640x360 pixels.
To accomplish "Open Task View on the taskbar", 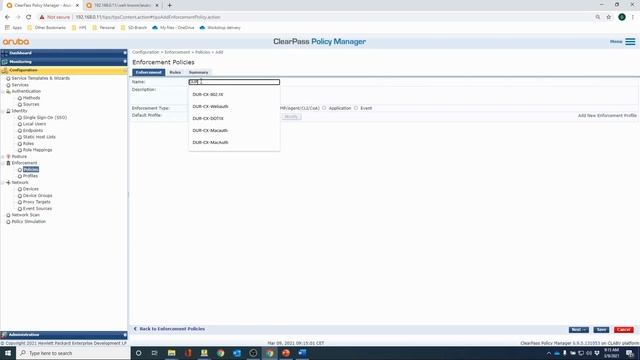I will pyautogui.click(x=154, y=353).
